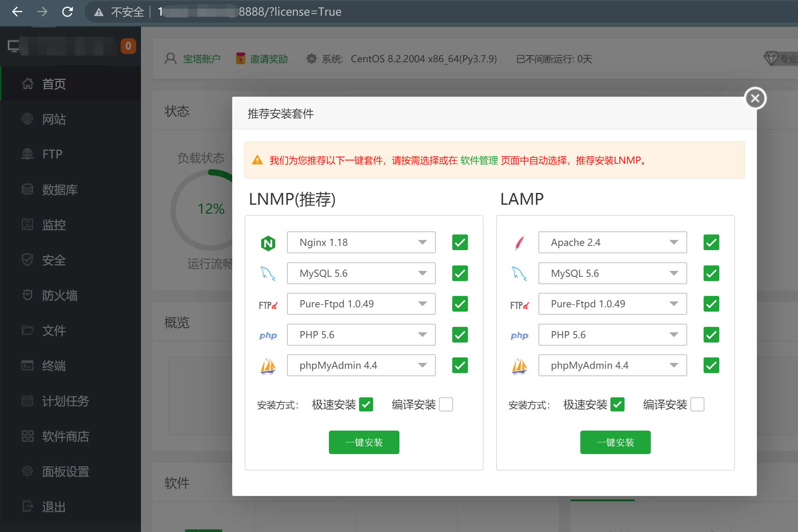Uncheck LNMP phpMyAdmin 4.4 checkbox
This screenshot has width=798, height=532.
pyautogui.click(x=460, y=365)
